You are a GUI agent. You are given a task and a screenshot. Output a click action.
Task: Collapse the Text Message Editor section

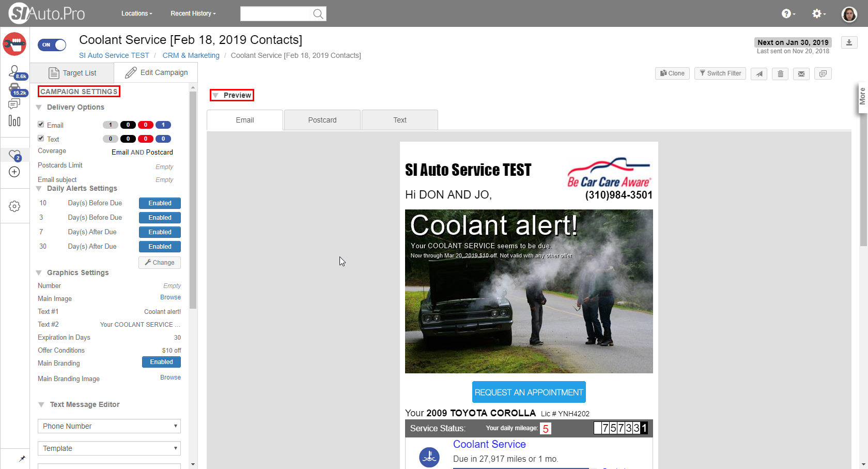[x=41, y=405]
